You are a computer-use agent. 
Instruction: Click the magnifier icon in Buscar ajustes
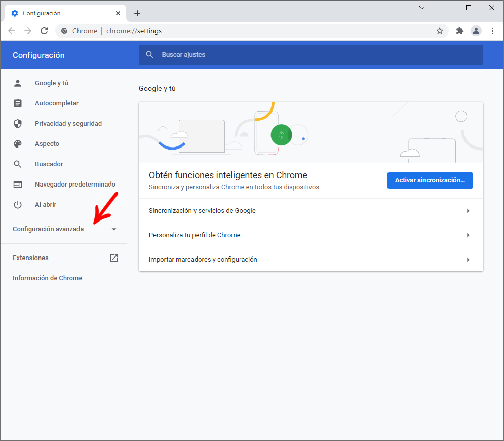click(x=149, y=55)
